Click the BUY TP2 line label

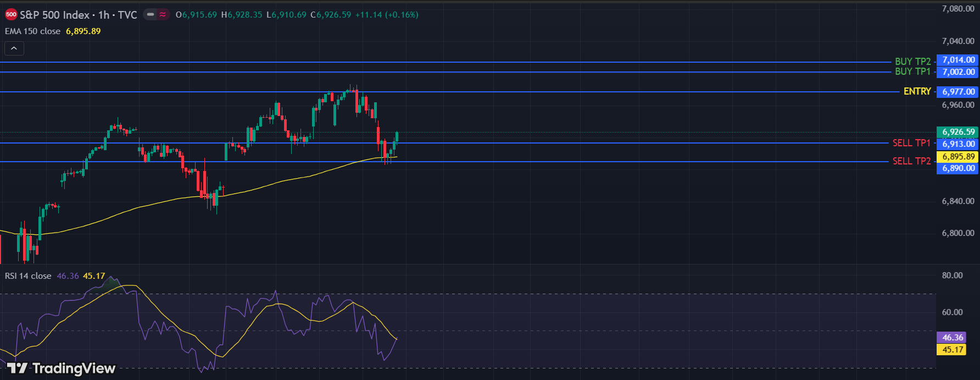point(912,62)
